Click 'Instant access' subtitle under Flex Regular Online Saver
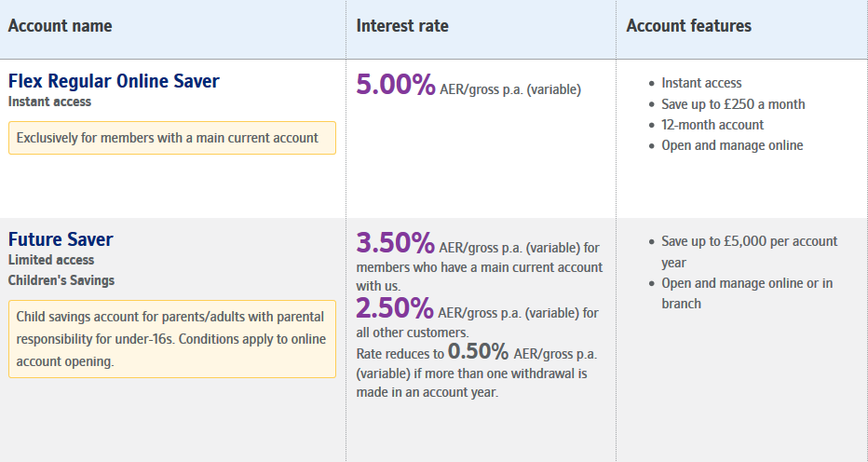The height and width of the screenshot is (462, 868). point(49,102)
